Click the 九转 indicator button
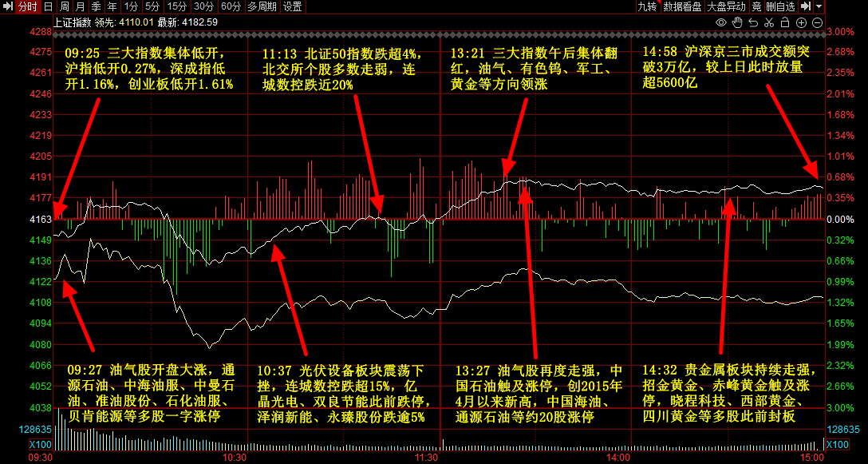The height and width of the screenshot is (464, 868). click(648, 6)
